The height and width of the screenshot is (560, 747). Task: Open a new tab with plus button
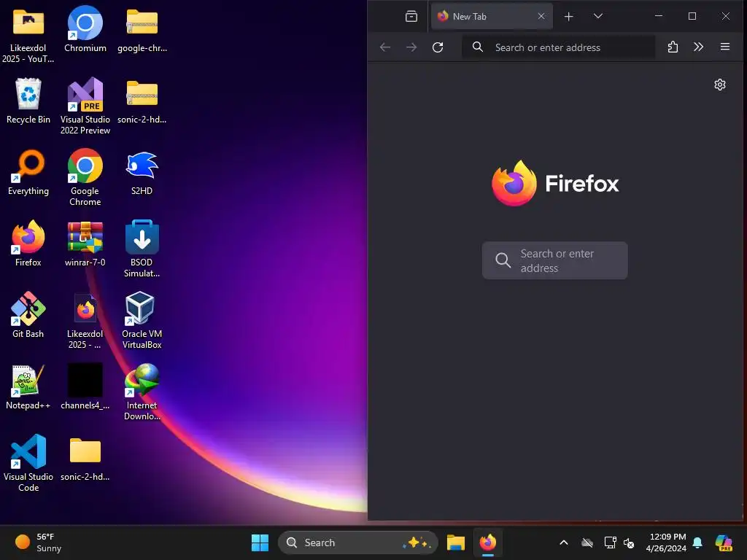[568, 17]
